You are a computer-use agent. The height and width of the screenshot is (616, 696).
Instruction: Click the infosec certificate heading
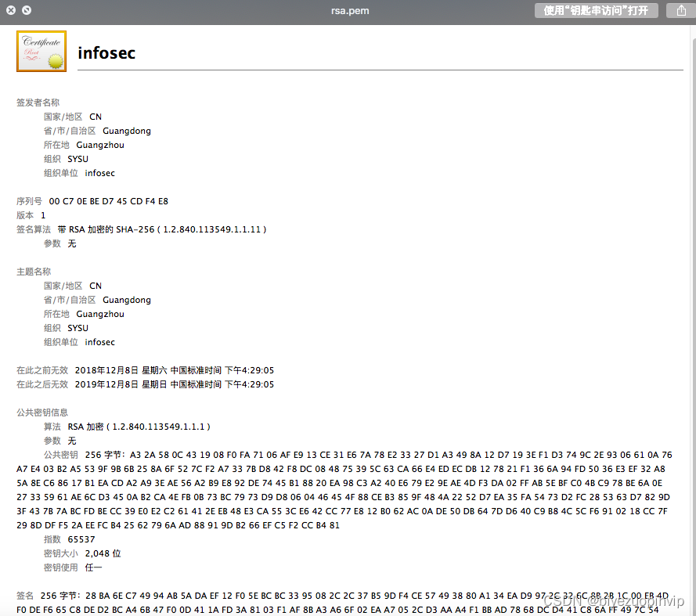tap(105, 53)
